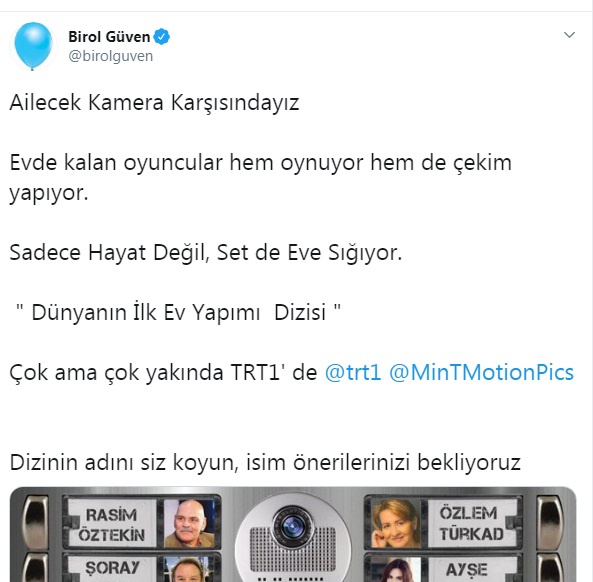
Task: Open the @MinTMotionPics mention
Action: coord(481,372)
